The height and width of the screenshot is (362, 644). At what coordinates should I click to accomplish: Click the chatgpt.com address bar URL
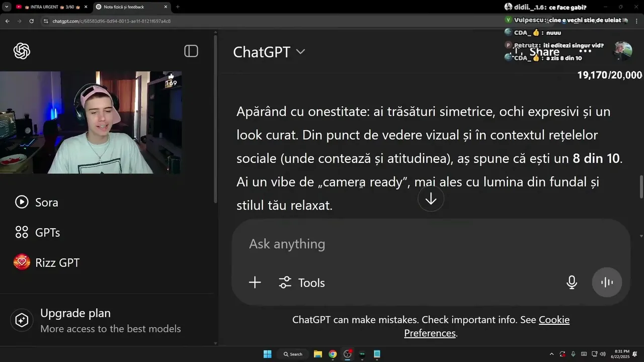pos(111,21)
